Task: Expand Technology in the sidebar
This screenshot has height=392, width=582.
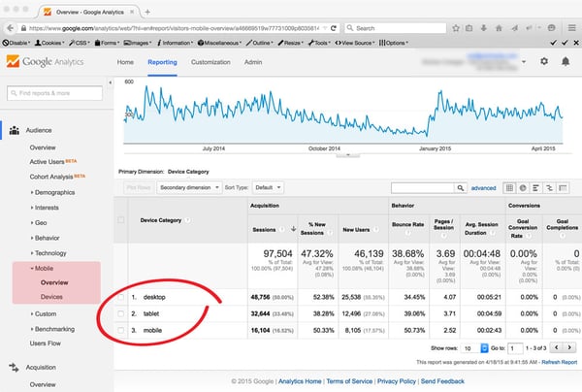Action: point(48,253)
